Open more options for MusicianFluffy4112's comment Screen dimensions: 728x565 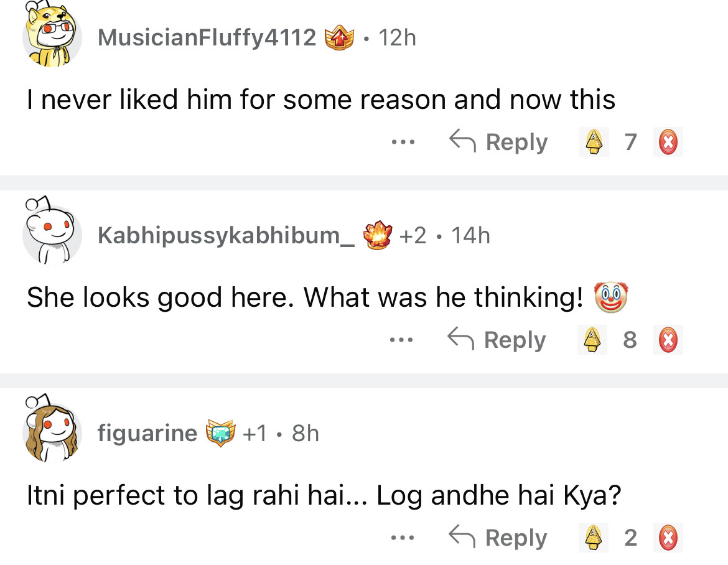(x=403, y=142)
